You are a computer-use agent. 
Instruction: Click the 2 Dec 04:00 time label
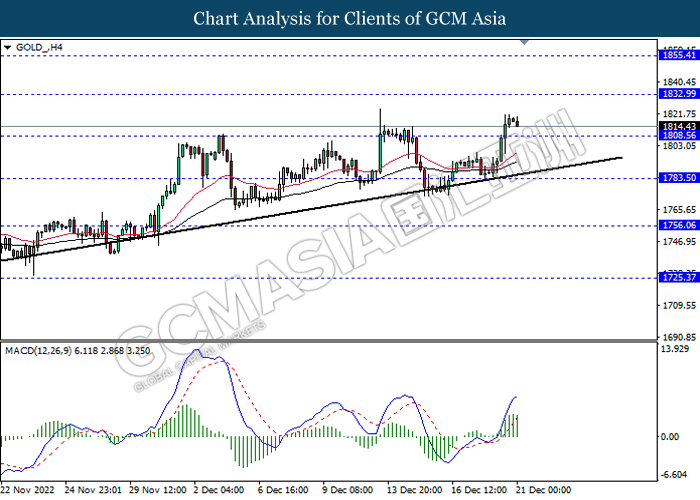(x=219, y=490)
